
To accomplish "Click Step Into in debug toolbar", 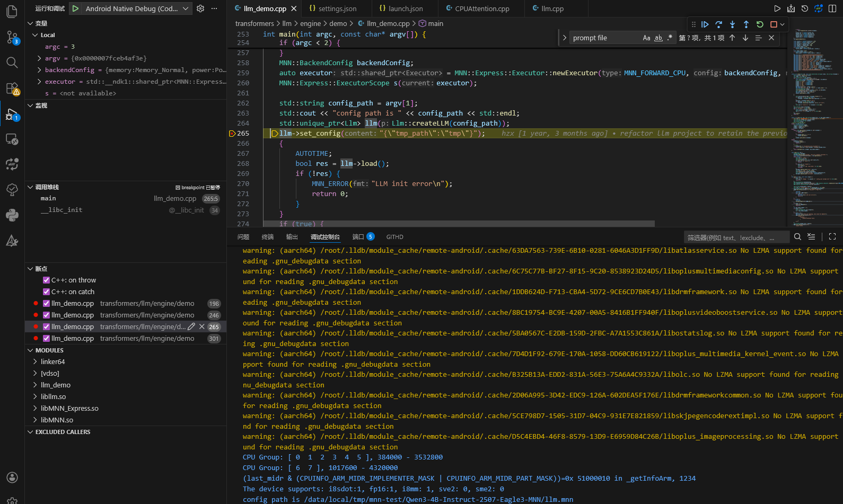I will 732,24.
